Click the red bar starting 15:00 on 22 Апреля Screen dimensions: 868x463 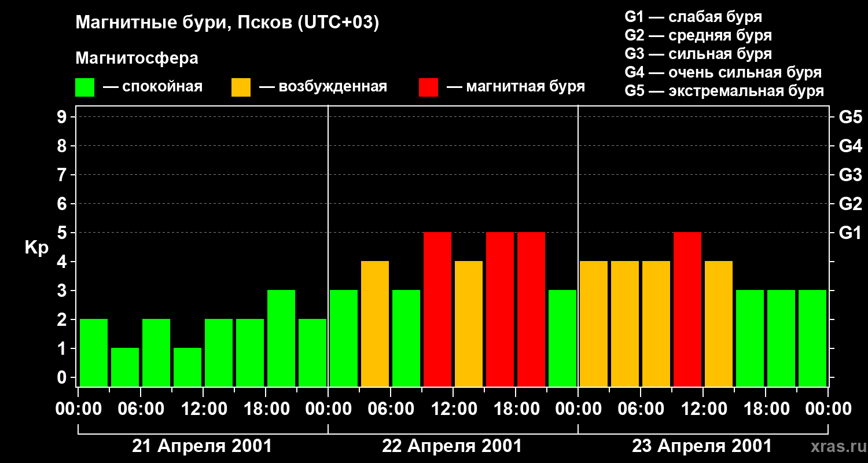coord(500,309)
